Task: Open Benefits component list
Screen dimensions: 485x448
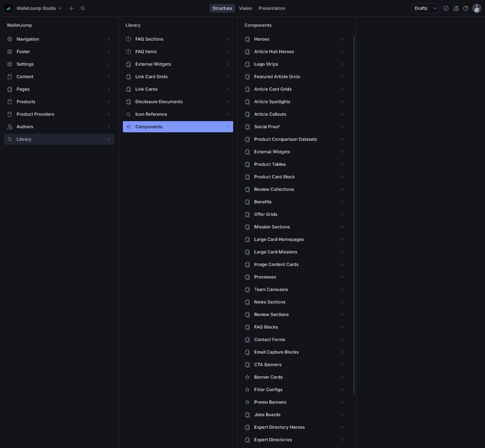Action: pos(295,202)
